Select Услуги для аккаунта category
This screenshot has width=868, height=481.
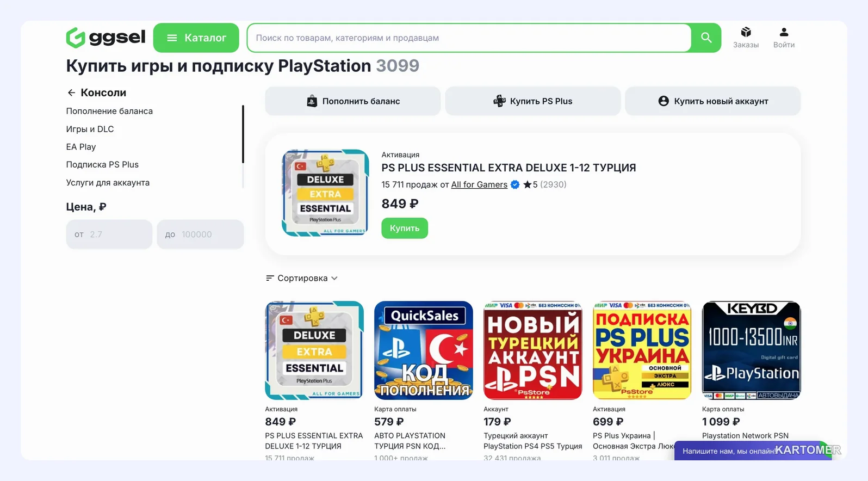click(x=108, y=183)
